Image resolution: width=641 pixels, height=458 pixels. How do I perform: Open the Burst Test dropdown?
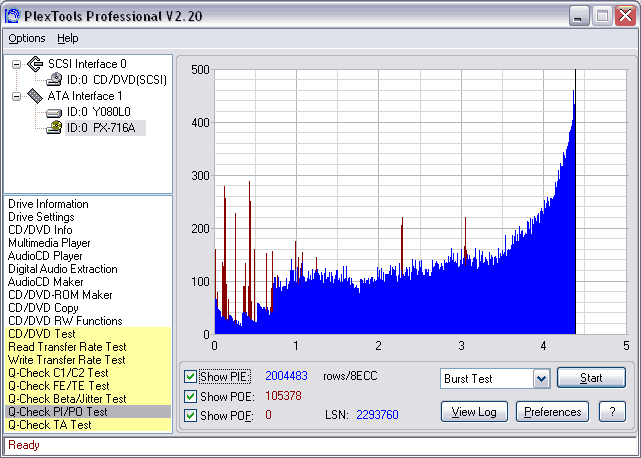[541, 379]
